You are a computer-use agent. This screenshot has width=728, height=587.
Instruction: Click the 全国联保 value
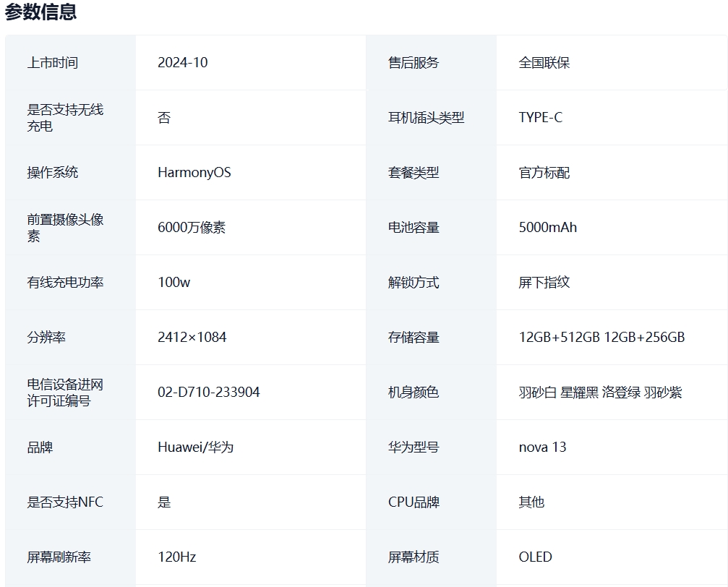point(544,63)
